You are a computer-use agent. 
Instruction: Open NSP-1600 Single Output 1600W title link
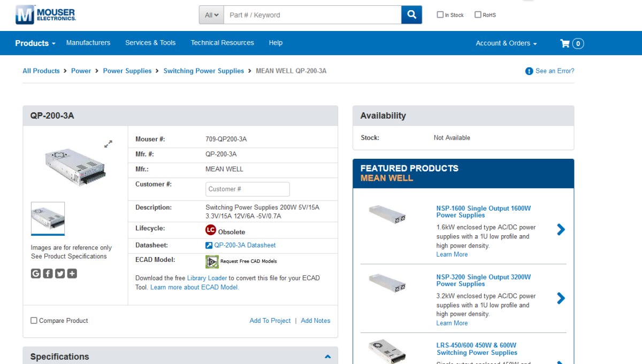484,212
